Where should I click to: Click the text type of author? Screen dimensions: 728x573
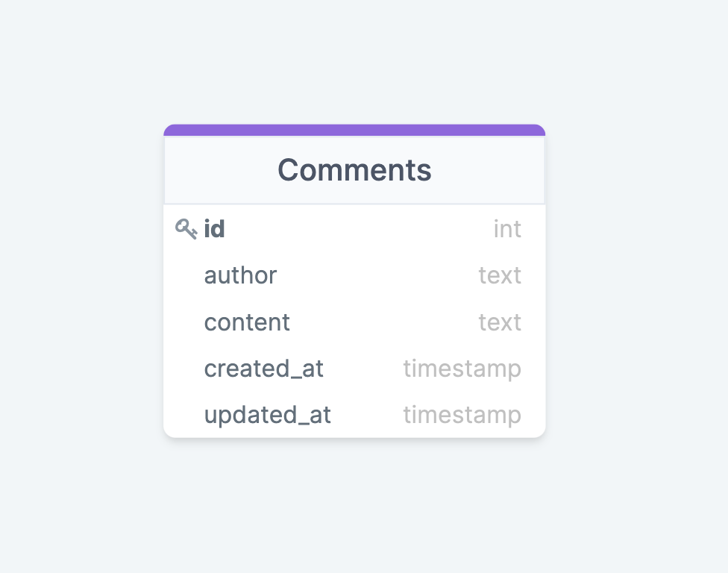[500, 275]
